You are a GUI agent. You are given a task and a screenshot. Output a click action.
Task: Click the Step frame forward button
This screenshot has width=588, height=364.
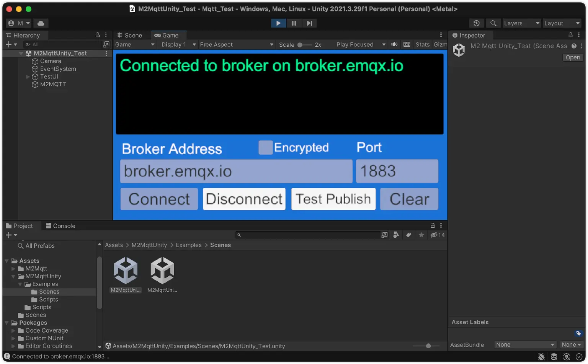click(x=309, y=23)
